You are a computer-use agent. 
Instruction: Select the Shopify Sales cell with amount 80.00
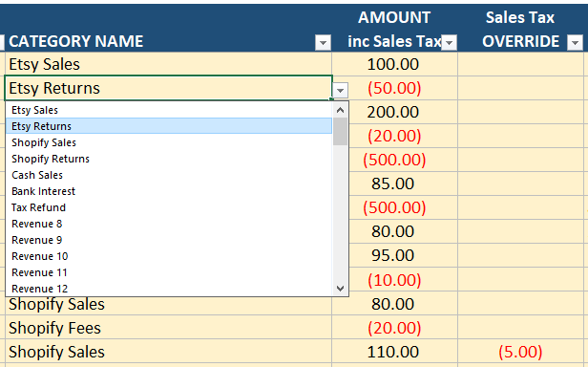(168, 305)
